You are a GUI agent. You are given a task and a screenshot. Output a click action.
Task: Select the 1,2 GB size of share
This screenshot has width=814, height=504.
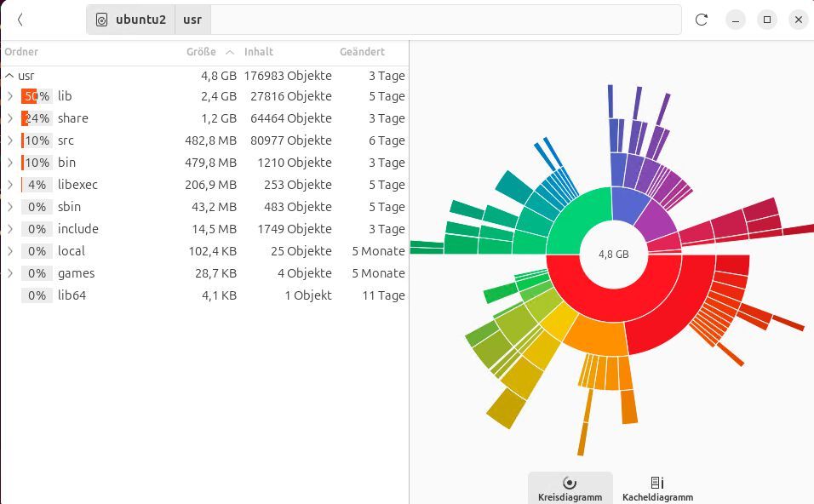(x=219, y=118)
